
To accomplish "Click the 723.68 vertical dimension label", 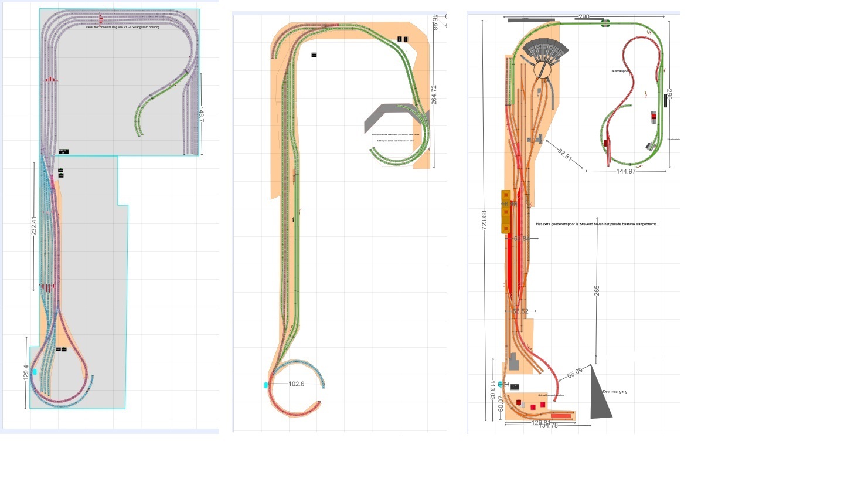I will (484, 220).
